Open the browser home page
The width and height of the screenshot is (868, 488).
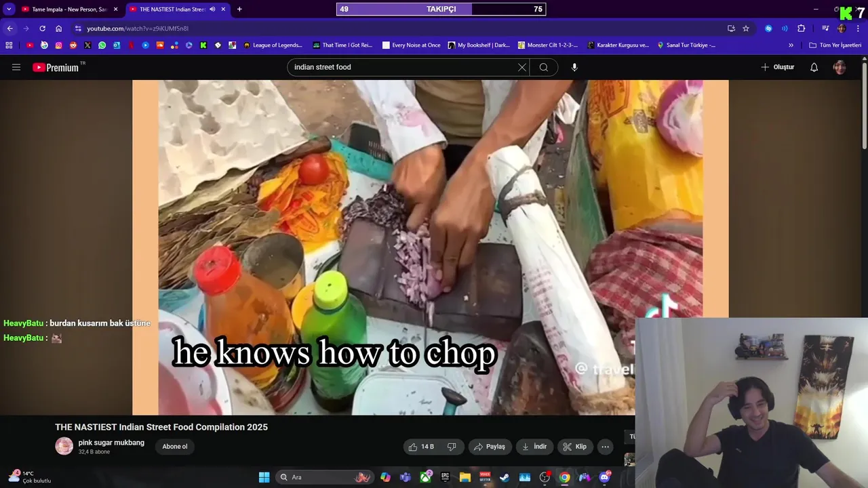pyautogui.click(x=59, y=28)
